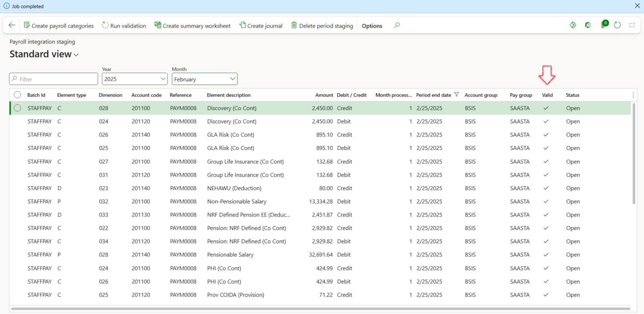Open in Office app icon
Screen dimensions: 644x314
588,25
